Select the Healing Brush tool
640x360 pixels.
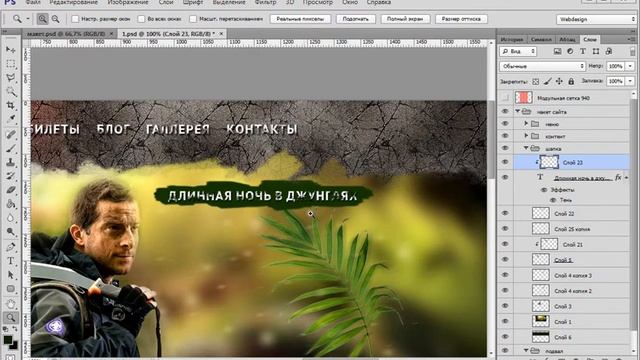pyautogui.click(x=11, y=134)
